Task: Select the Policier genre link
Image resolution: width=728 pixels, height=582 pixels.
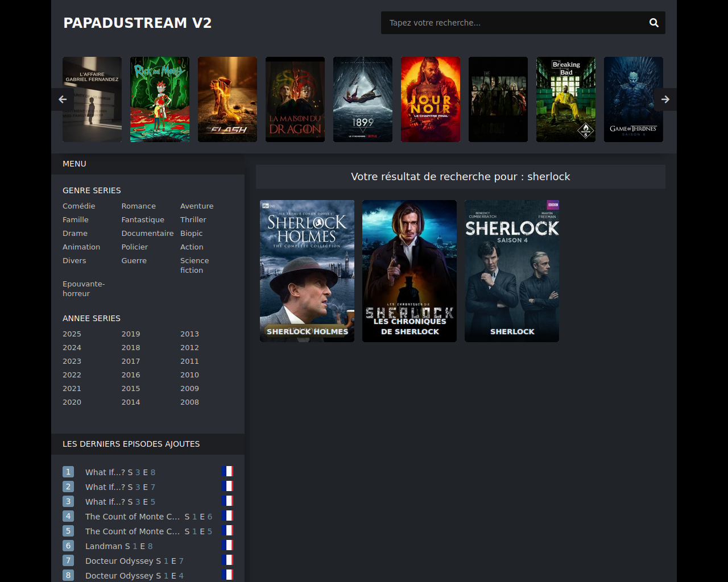Action: 134,247
